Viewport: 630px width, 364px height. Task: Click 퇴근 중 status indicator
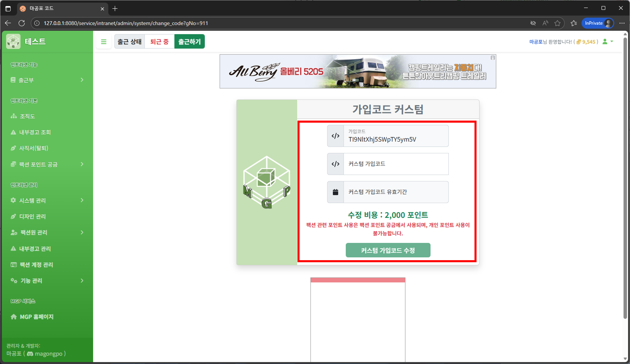point(159,41)
